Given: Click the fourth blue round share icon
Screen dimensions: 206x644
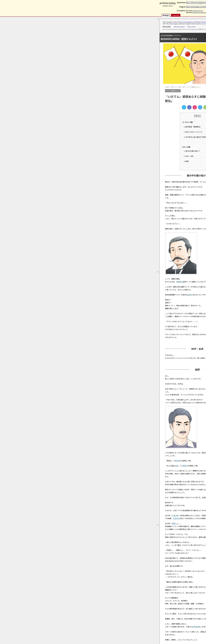Looking at the screenshot, I should pyautogui.click(x=200, y=108).
